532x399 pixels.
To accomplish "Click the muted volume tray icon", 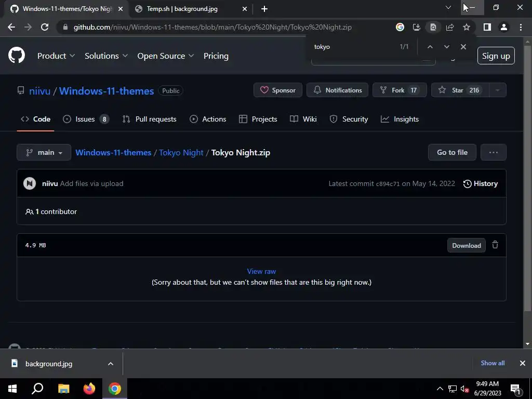I will coord(464,389).
